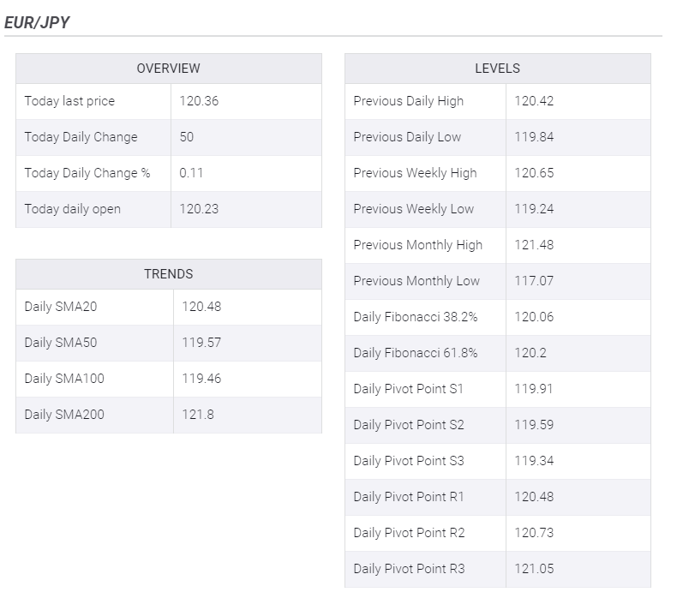Click the EUR/JPY heading

click(x=37, y=23)
